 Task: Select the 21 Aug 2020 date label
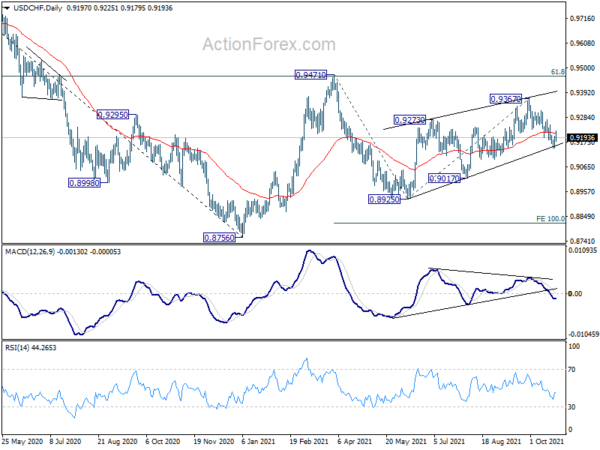pyautogui.click(x=117, y=441)
